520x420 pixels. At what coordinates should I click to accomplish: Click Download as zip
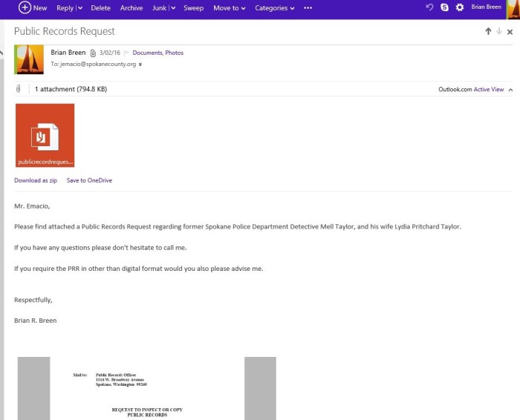(36, 180)
